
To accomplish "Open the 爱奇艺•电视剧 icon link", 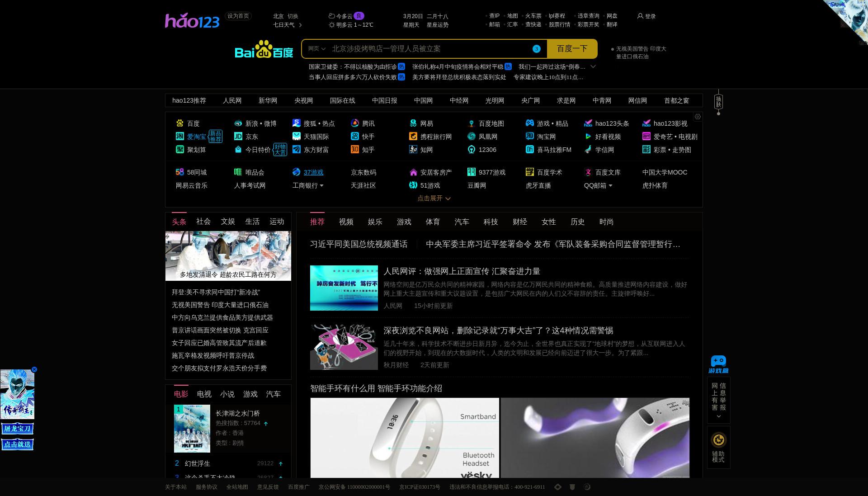I will coord(646,137).
